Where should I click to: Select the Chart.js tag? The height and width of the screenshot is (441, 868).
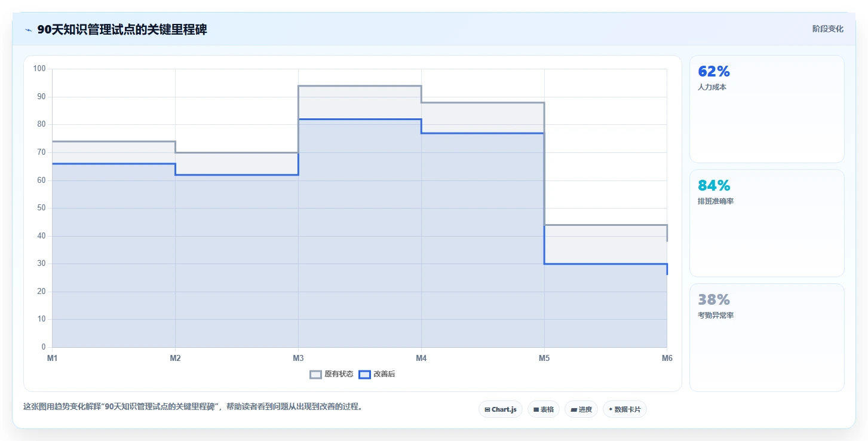tap(501, 409)
